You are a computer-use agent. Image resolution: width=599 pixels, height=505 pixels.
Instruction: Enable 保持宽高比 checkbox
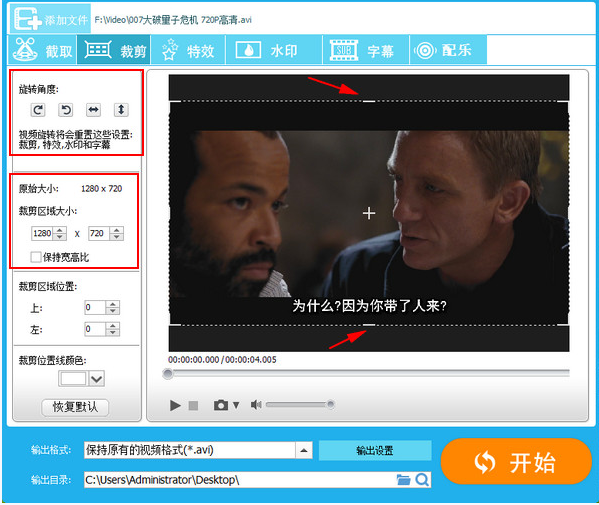coord(36,257)
